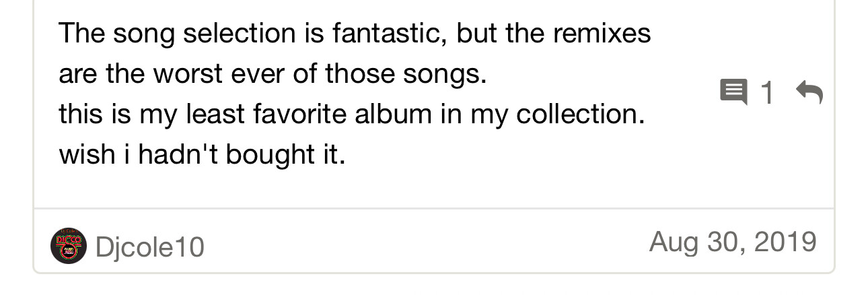Click the reply arrow icon

(x=809, y=92)
